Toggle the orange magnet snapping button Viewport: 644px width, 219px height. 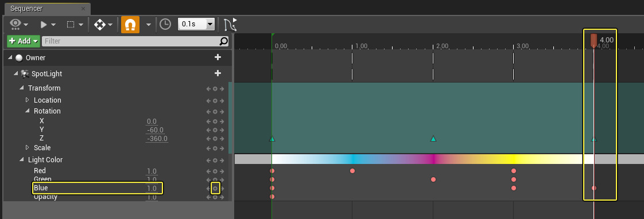130,25
